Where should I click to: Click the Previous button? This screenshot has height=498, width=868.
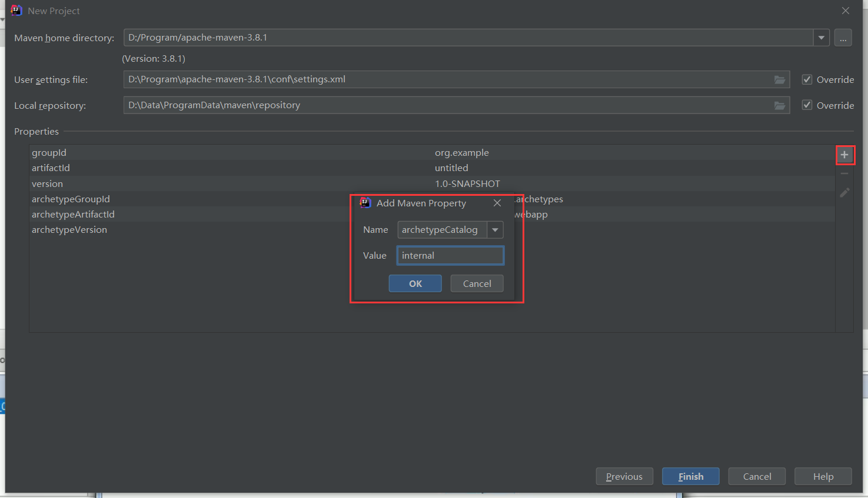[624, 476]
